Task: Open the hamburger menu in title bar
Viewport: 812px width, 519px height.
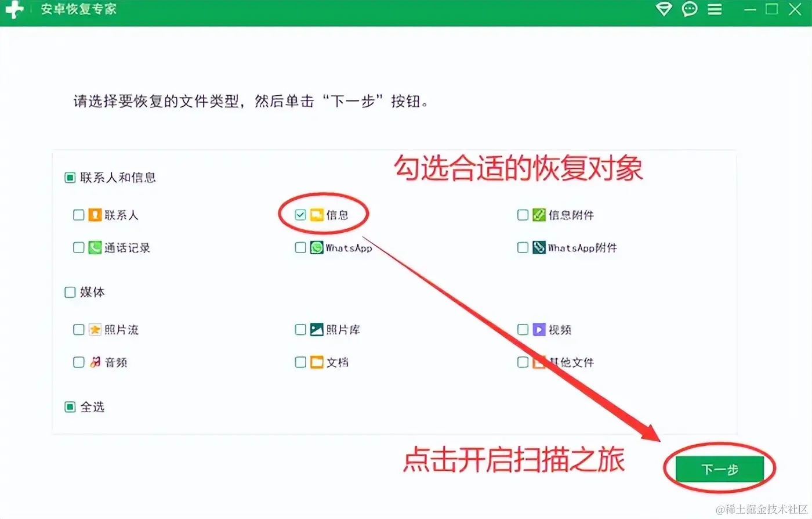Action: 715,10
